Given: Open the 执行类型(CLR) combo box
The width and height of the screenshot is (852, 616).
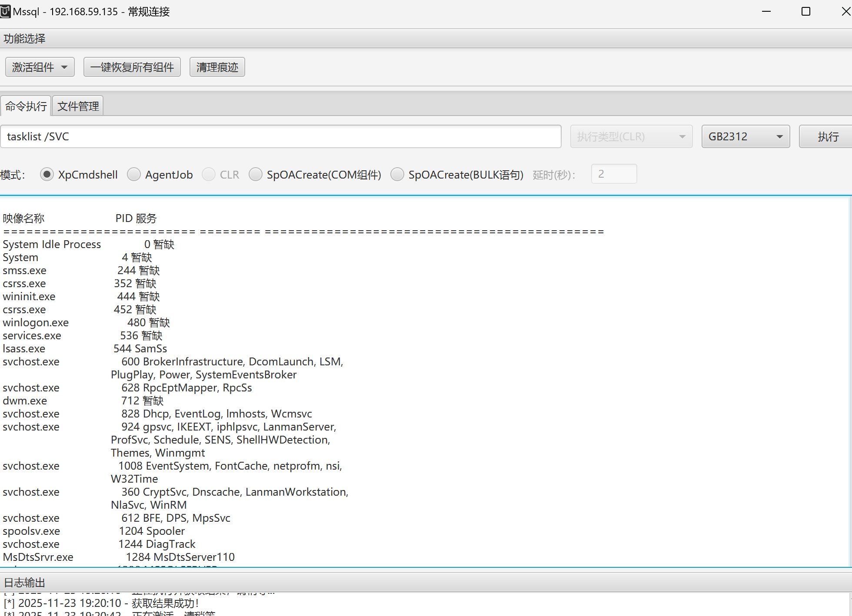Looking at the screenshot, I should (x=631, y=137).
